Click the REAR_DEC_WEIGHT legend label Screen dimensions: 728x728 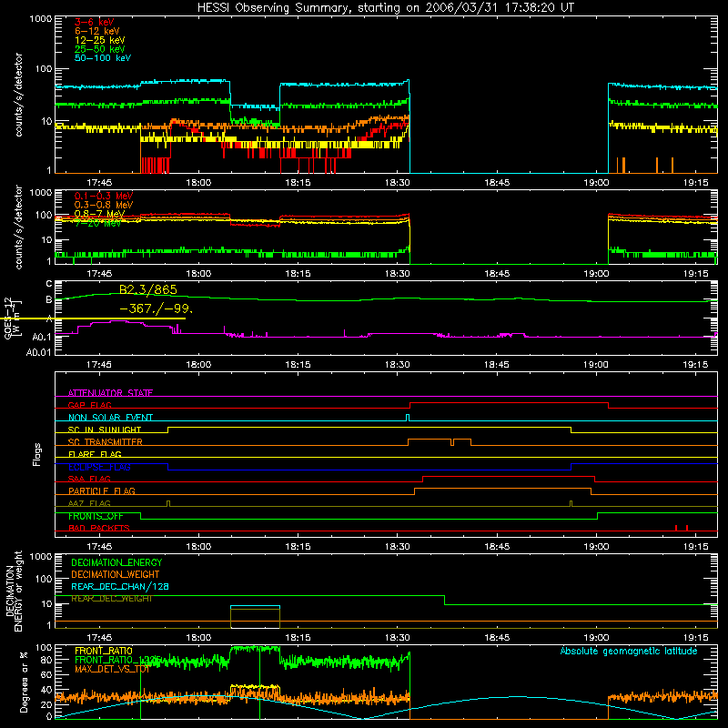(x=112, y=599)
